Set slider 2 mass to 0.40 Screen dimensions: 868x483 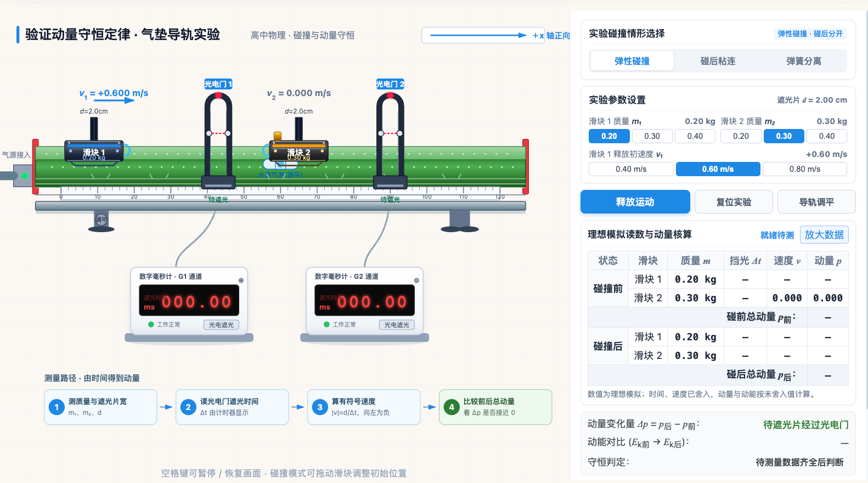tap(827, 136)
